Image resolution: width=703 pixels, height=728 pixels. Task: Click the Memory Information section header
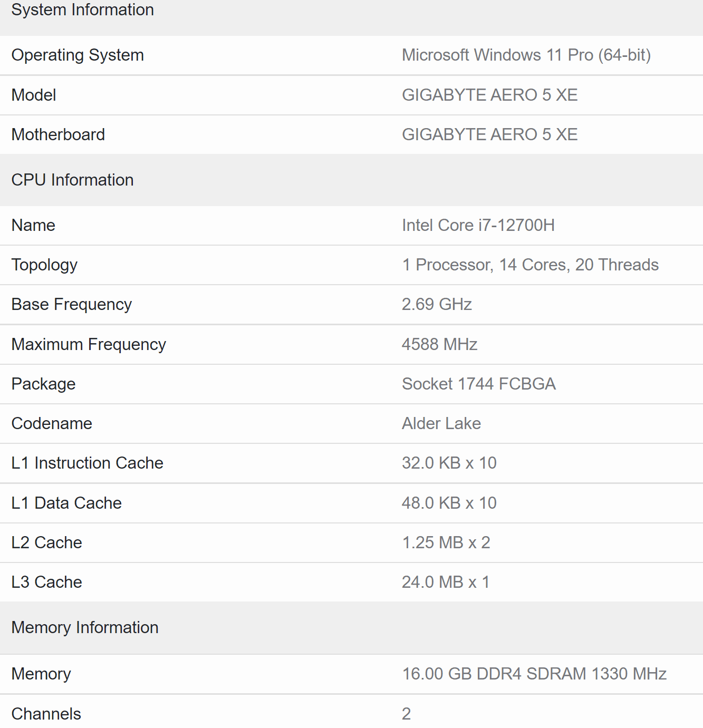coord(84,628)
